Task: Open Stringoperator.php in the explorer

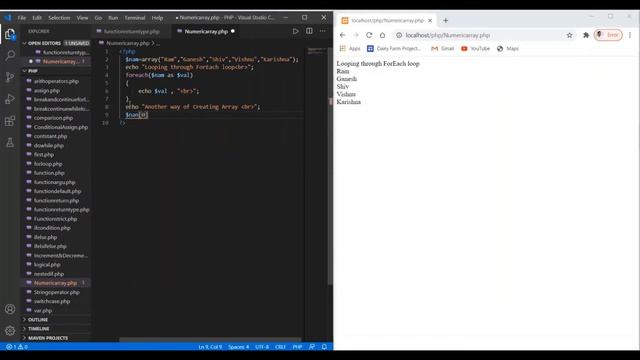Action: point(56,292)
